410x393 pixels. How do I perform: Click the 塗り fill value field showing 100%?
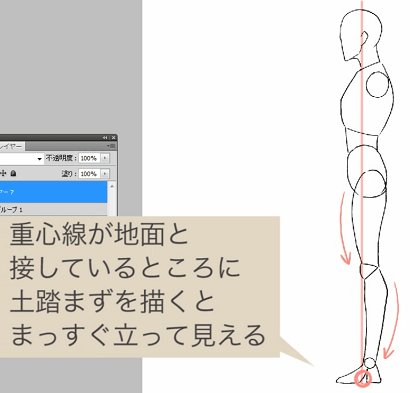89,174
